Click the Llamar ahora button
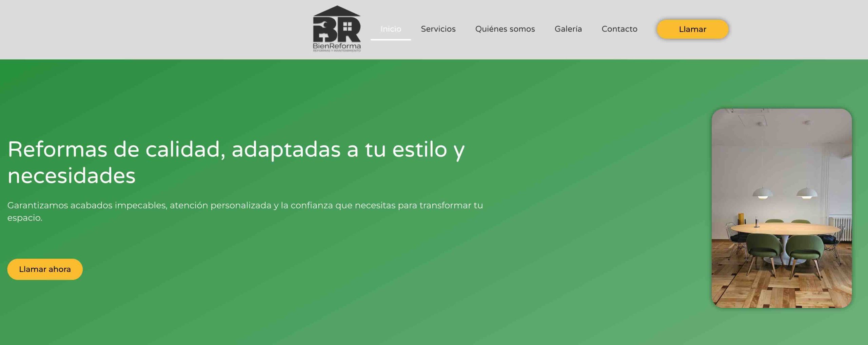The image size is (868, 345). pyautogui.click(x=45, y=269)
